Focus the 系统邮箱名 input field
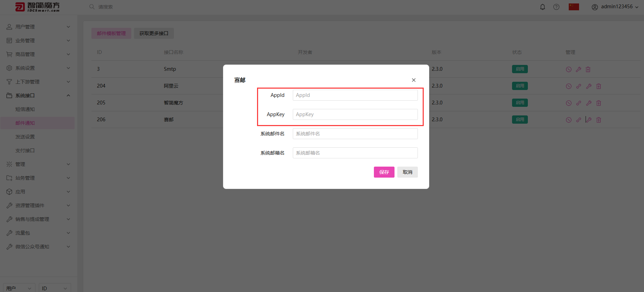 tap(355, 153)
